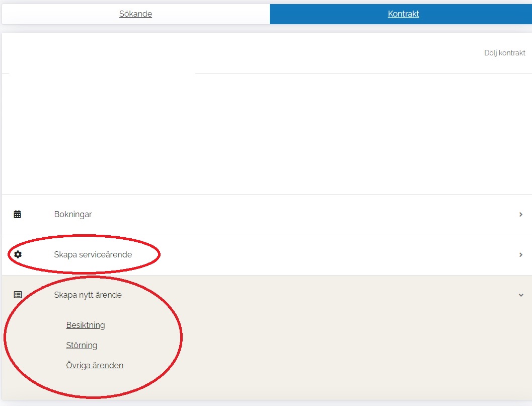Collapse Skapa nytt ärende via down chevron

(521, 295)
